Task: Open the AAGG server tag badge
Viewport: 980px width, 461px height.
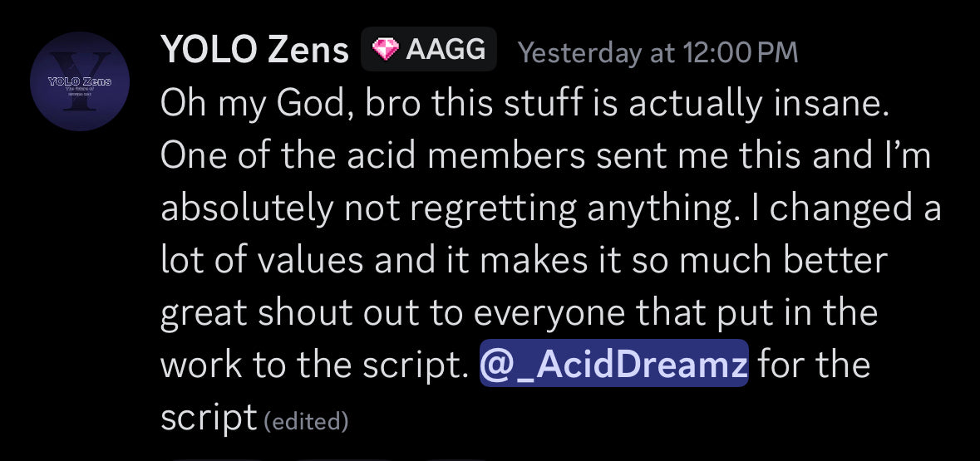Action: pyautogui.click(x=429, y=50)
